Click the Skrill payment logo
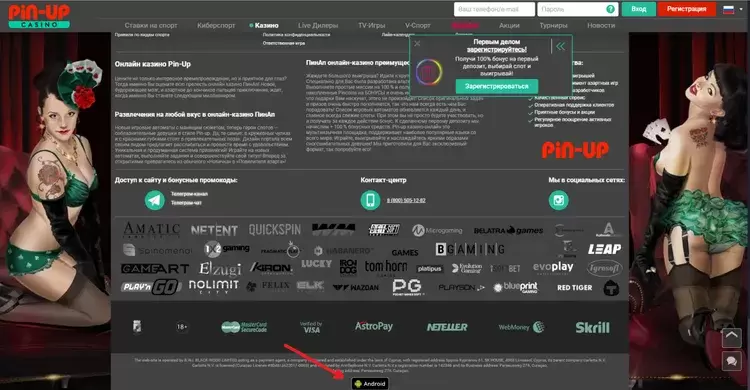 [x=592, y=327]
